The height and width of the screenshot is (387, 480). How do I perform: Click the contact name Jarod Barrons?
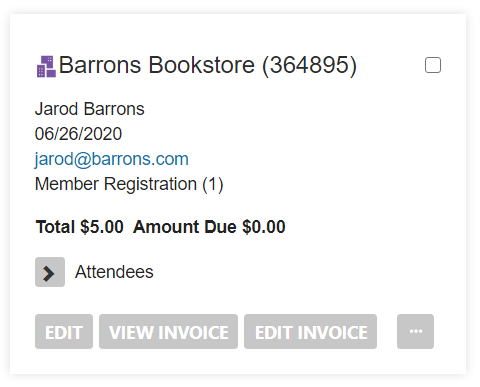click(90, 109)
